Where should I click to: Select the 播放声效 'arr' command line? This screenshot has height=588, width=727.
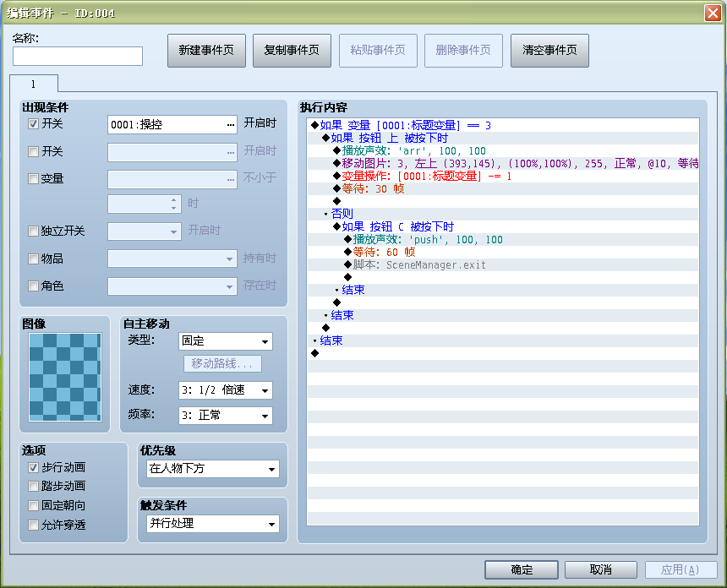click(503, 150)
